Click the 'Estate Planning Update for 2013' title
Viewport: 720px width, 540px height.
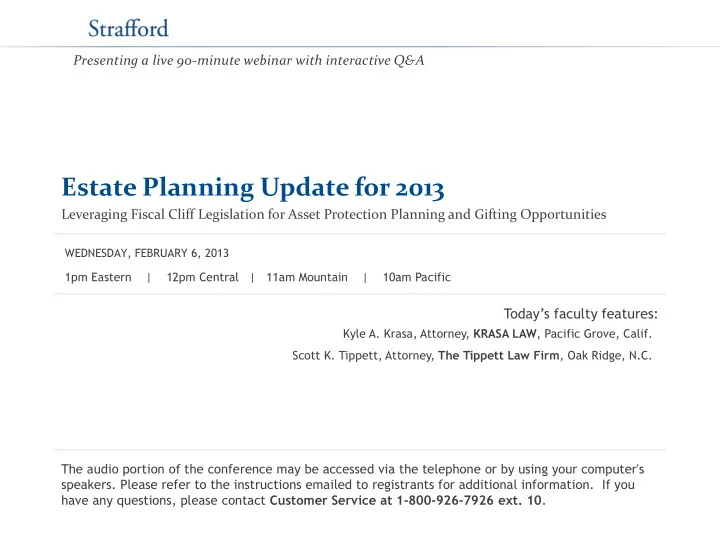click(253, 187)
